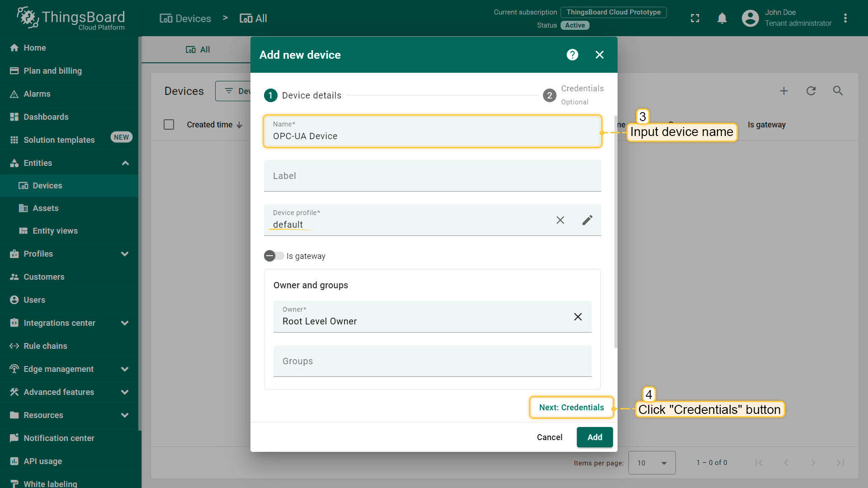Expand the Profiles menu section
This screenshot has width=868, height=488.
coord(125,254)
